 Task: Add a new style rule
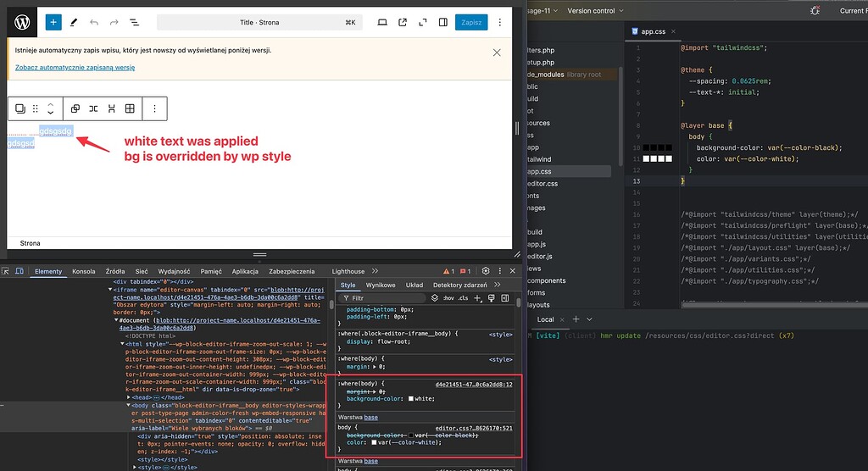click(478, 298)
